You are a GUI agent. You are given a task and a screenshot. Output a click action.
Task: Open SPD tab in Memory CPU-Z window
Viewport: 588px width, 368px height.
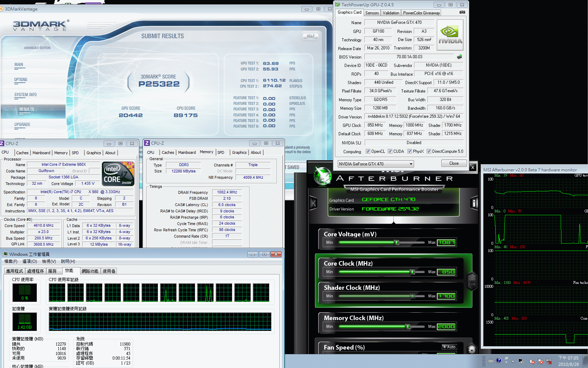point(220,152)
